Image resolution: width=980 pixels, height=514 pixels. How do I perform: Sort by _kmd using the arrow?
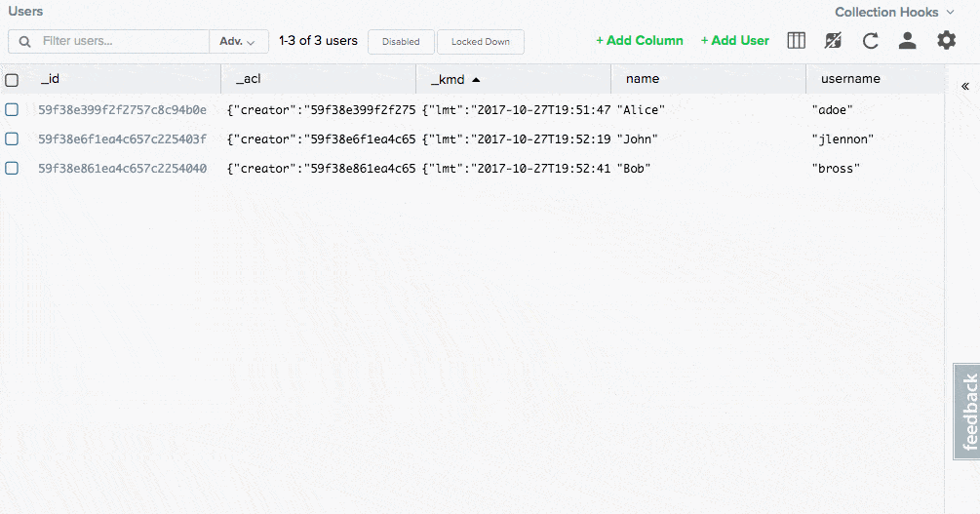pyautogui.click(x=476, y=80)
